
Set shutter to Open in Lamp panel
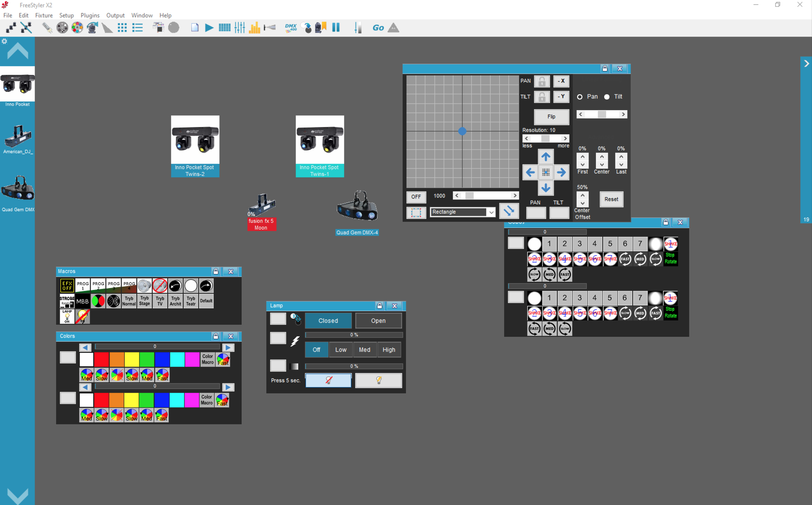coord(378,321)
